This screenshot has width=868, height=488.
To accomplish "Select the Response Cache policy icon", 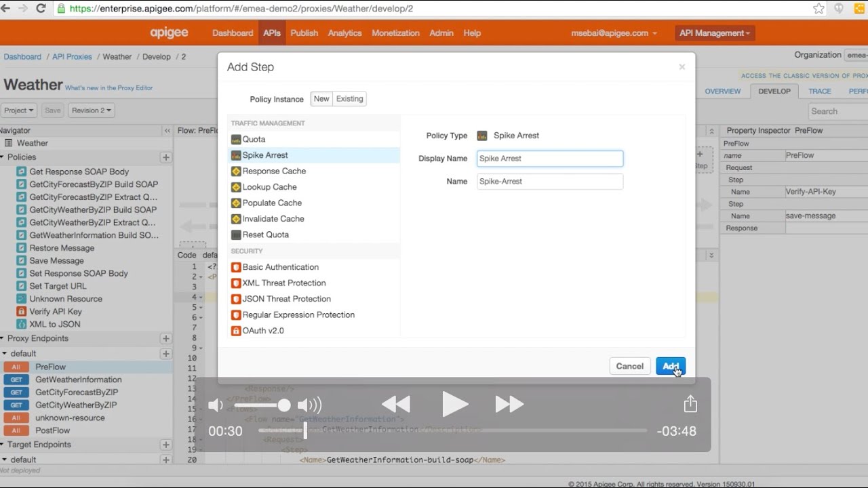I will tap(236, 171).
